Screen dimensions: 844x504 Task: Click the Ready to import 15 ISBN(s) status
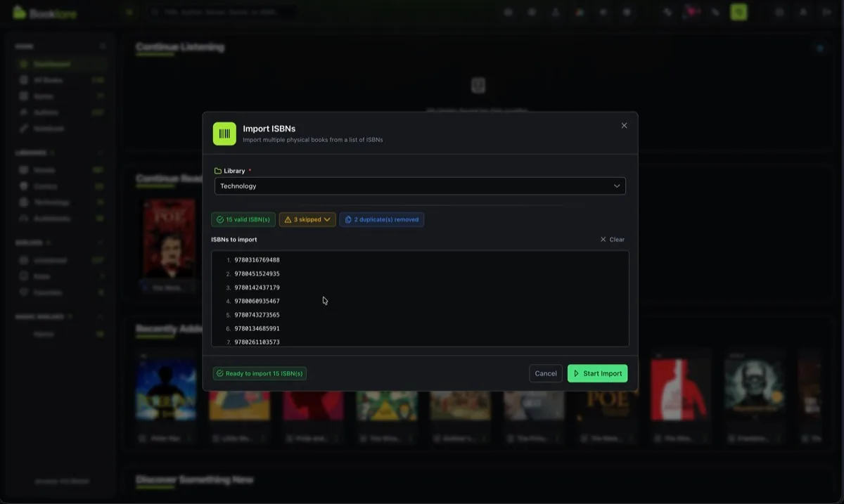pyautogui.click(x=260, y=373)
